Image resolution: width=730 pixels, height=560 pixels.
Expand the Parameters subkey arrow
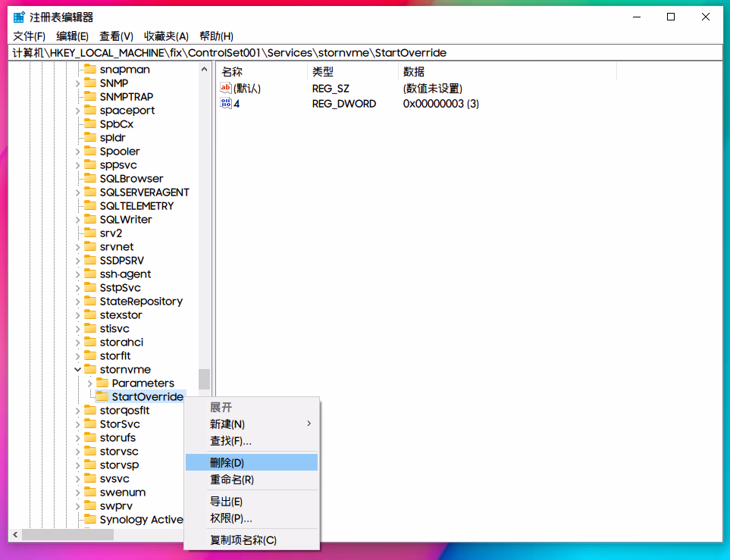(x=89, y=383)
